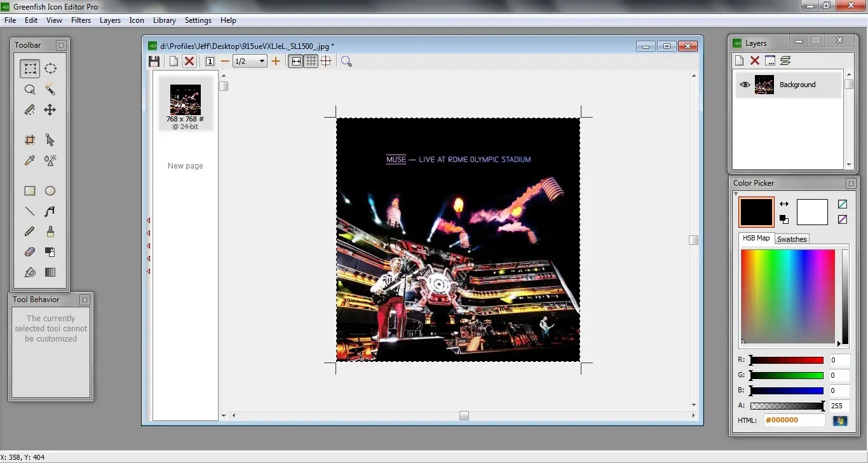Toggle the center lines crosshair

(326, 61)
